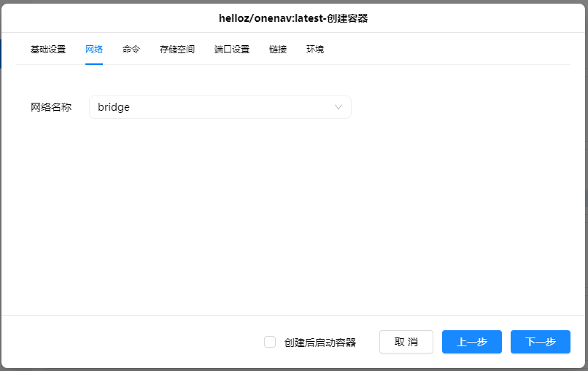Open the 命令 tab

click(x=131, y=50)
